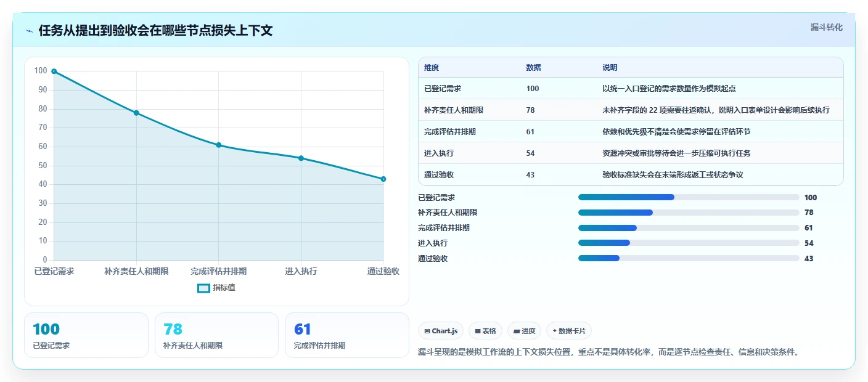This screenshot has height=382, width=868.
Task: Click the footnote starting 漏斗呈现的是模拟工作流
Action: coord(608,352)
